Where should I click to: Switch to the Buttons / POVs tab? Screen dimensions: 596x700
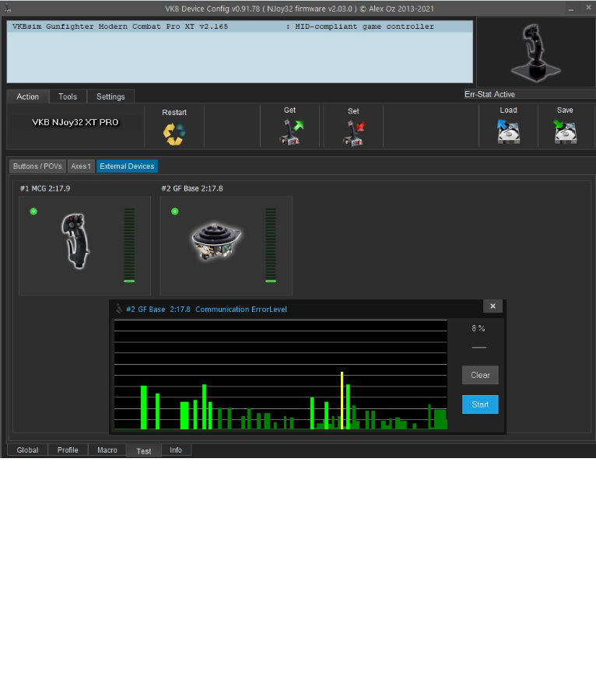[37, 166]
